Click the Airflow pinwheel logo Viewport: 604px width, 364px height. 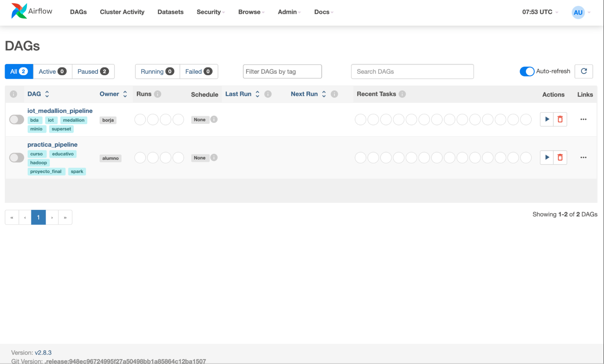point(19,11)
